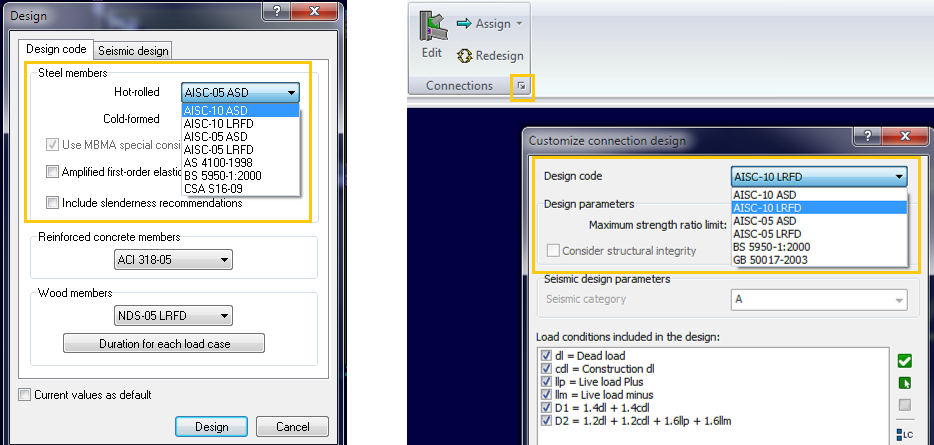Click Cancel in the Design dialog
Viewport: 934px width, 445px height.
click(x=292, y=427)
